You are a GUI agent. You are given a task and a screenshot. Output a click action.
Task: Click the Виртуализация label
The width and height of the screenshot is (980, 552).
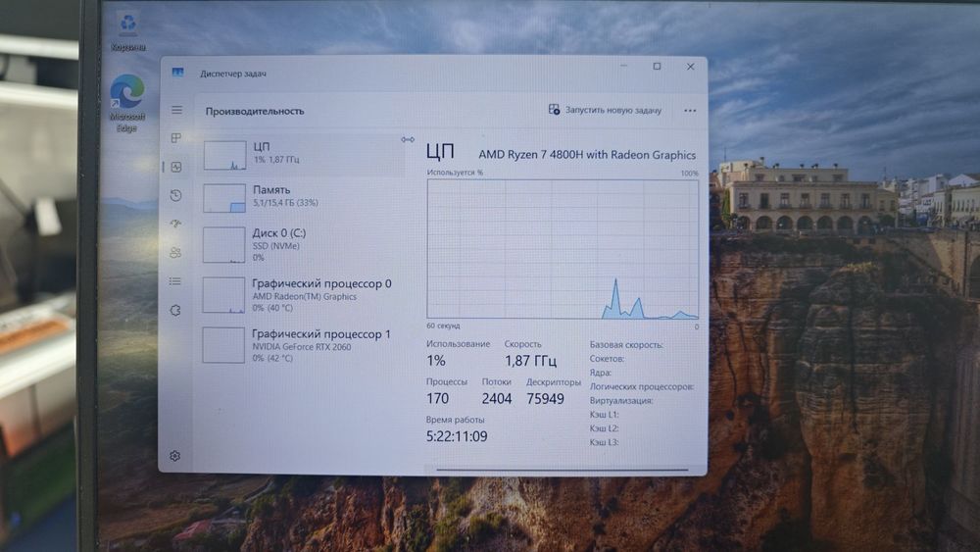621,401
